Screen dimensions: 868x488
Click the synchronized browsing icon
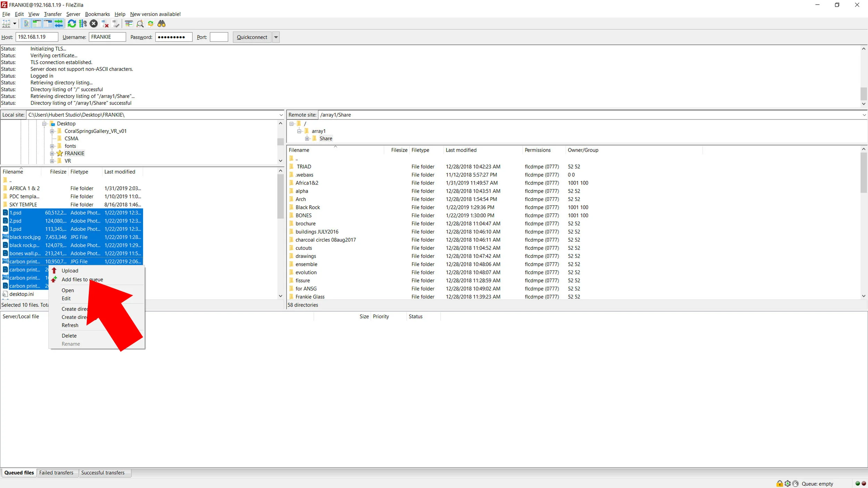(x=151, y=24)
